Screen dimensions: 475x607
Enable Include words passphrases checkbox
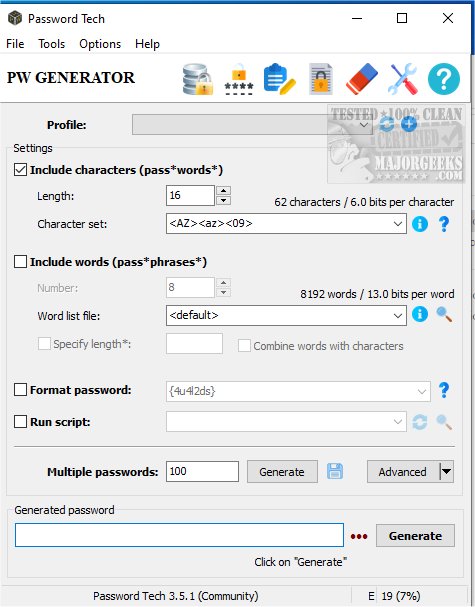[20, 262]
